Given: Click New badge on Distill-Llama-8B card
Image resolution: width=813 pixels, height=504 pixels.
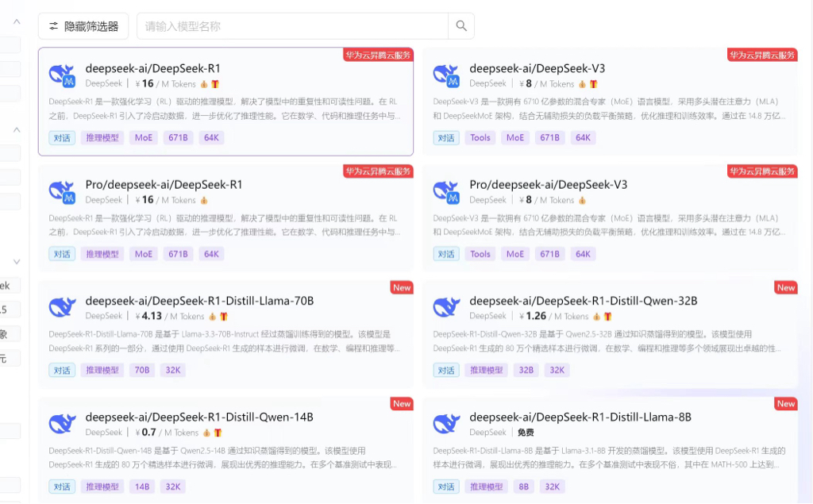Looking at the screenshot, I should [x=786, y=404].
